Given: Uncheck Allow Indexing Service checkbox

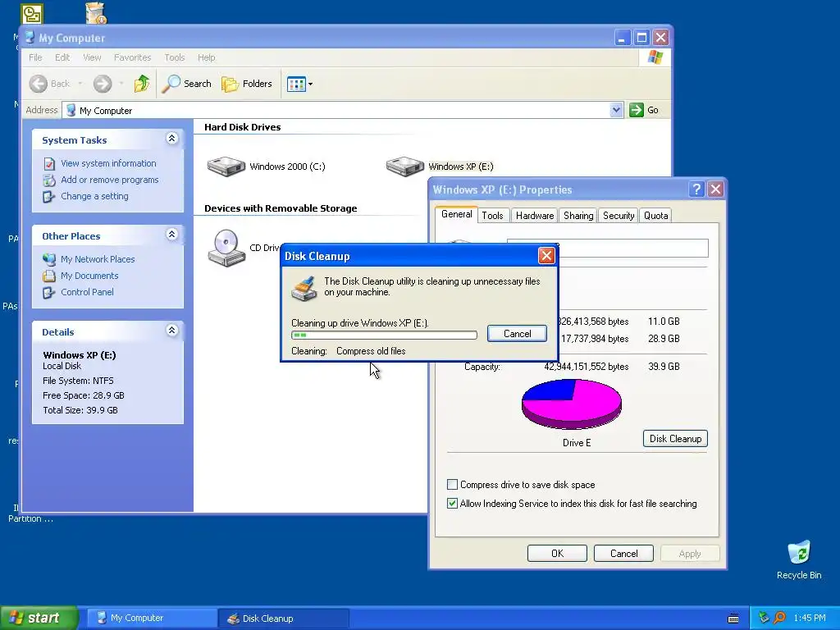Looking at the screenshot, I should pos(452,504).
